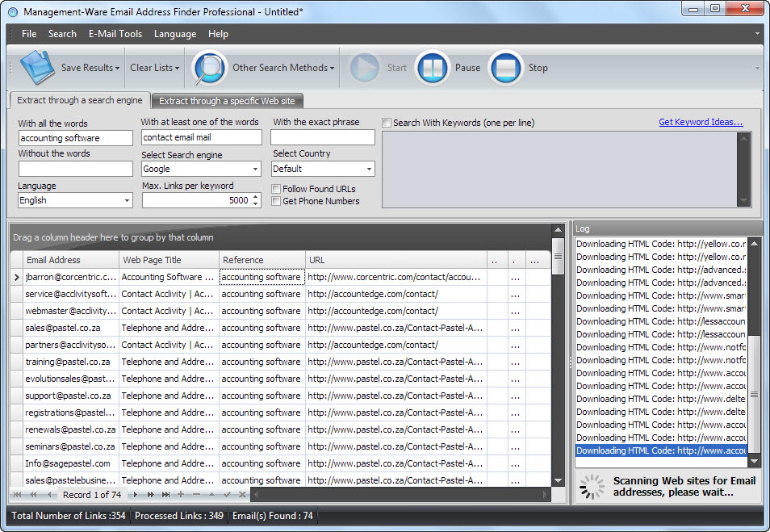Image resolution: width=770 pixels, height=532 pixels.
Task: Click the Pause icon button
Action: pyautogui.click(x=432, y=68)
